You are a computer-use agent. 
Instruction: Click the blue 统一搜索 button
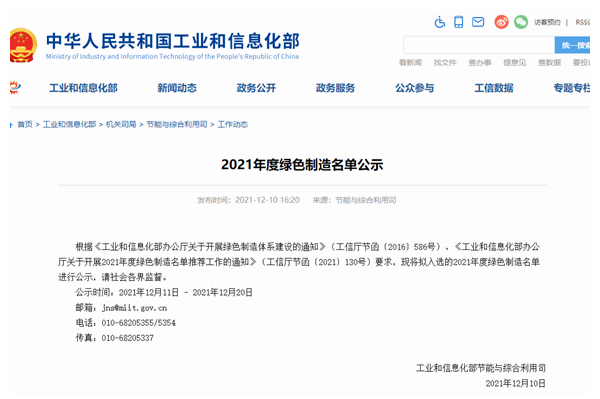(572, 45)
